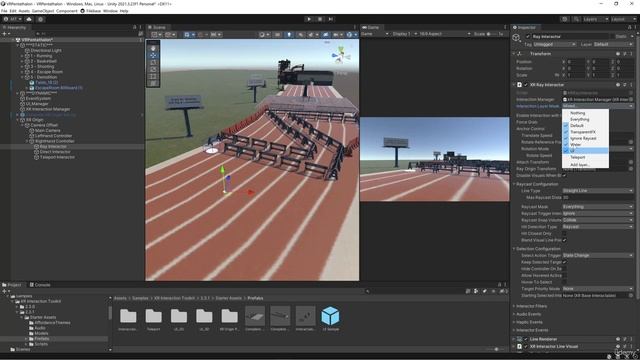Viewport: 640px width, 360px height.
Task: Click the Project panel add (+) button
Action: pyautogui.click(x=4, y=291)
